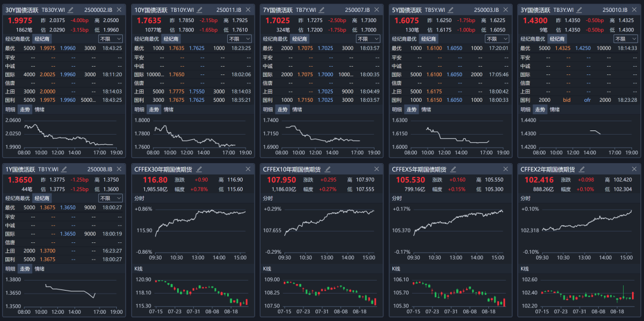Open 不限 dropdown in 7Y国债活跃 panel
This screenshot has width=644, height=321.
click(x=369, y=39)
